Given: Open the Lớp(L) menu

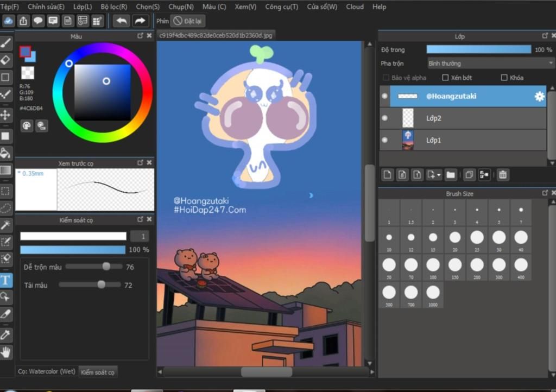Looking at the screenshot, I should 83,7.
